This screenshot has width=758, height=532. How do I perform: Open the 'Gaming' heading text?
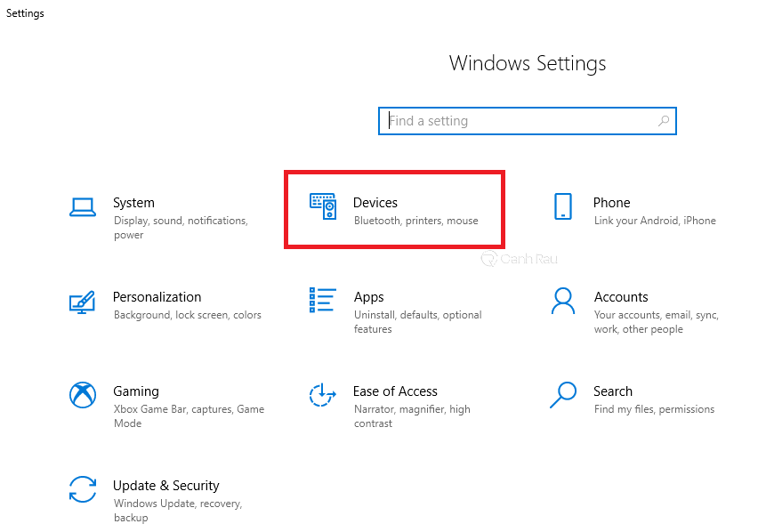[x=136, y=391]
